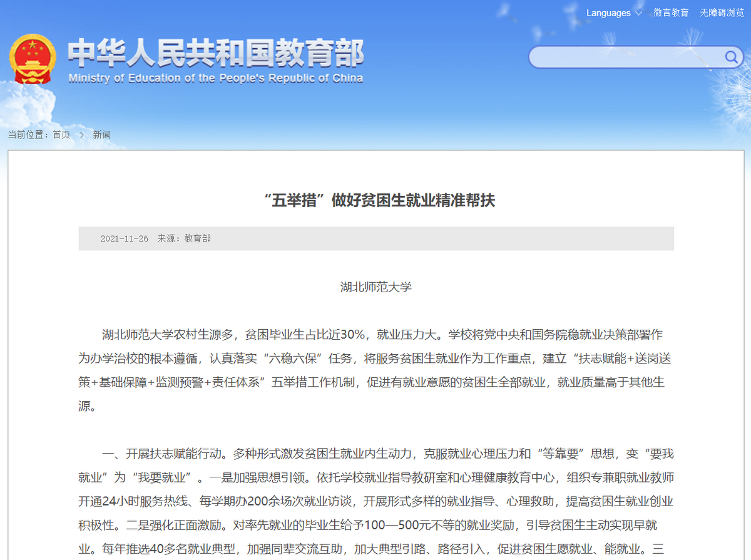Viewport: 751px width, 560px height.
Task: Click the first paragraph of article text
Action: (x=375, y=357)
